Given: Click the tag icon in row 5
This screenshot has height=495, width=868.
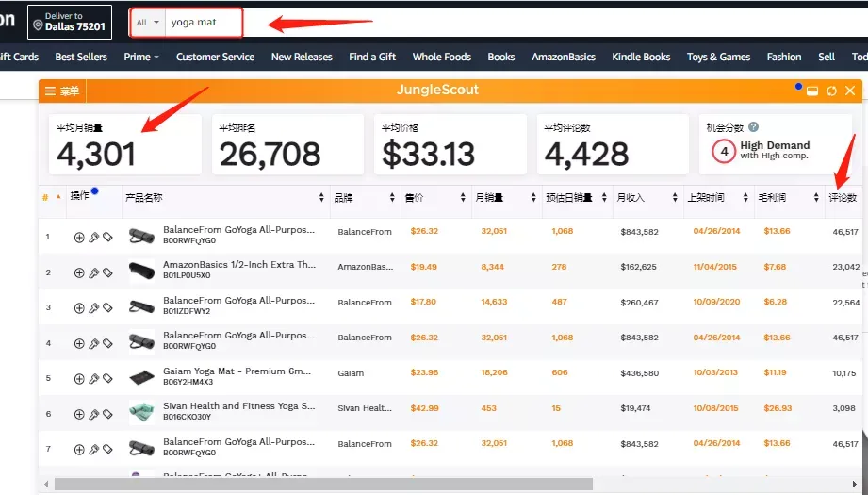Looking at the screenshot, I should (108, 378).
